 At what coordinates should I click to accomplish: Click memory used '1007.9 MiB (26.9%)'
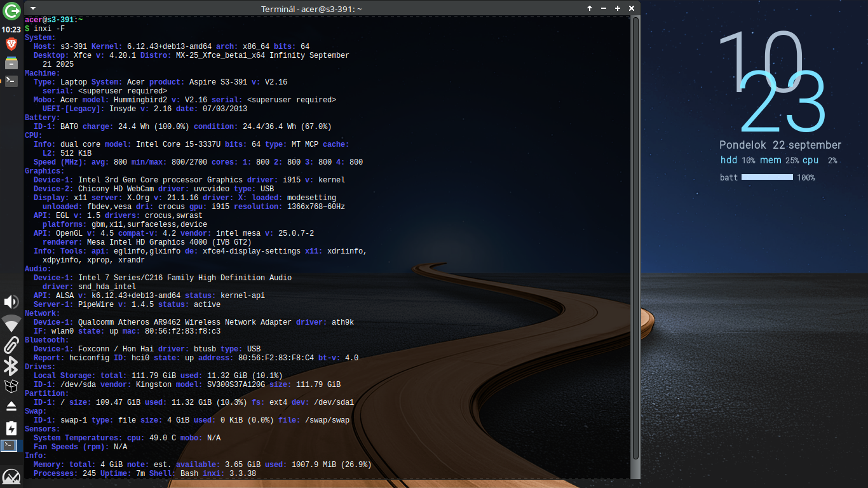coord(331,464)
